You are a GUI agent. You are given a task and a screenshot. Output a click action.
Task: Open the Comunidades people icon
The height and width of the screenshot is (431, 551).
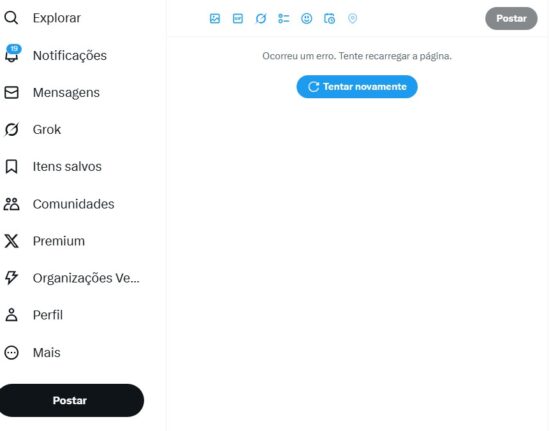pos(11,204)
